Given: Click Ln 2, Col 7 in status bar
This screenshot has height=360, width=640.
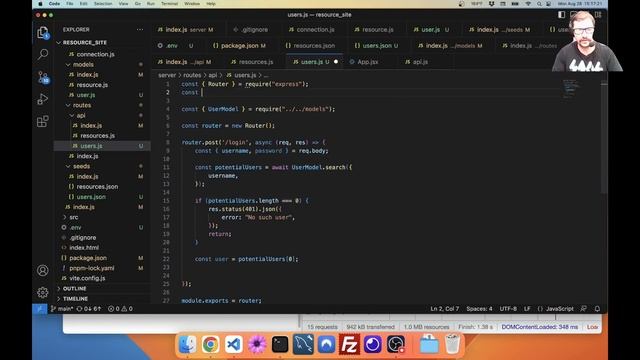Looking at the screenshot, I should pyautogui.click(x=444, y=309).
